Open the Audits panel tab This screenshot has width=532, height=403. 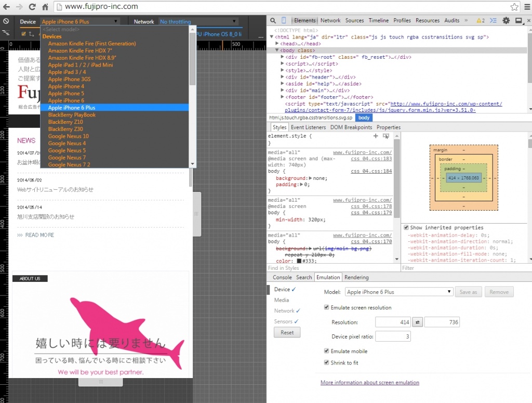tap(452, 20)
